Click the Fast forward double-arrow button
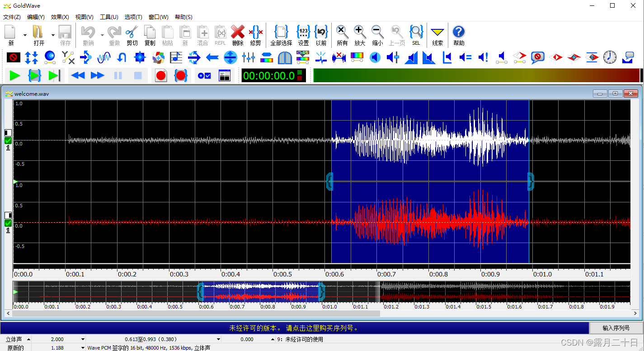644x351 pixels. click(98, 75)
